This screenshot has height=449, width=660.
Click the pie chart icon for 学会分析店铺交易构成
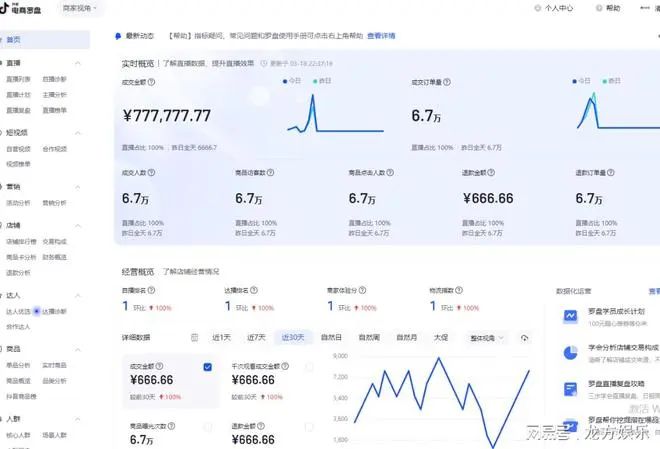[570, 352]
